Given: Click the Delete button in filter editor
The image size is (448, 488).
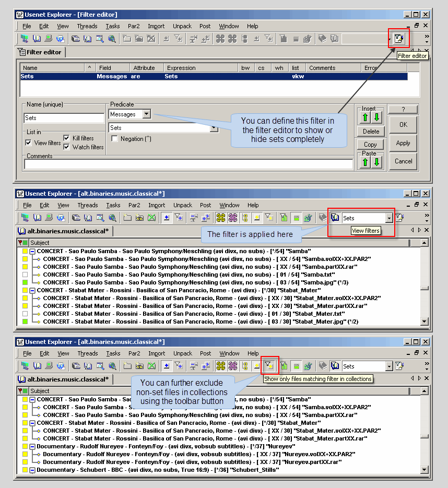Looking at the screenshot, I should 371,132.
